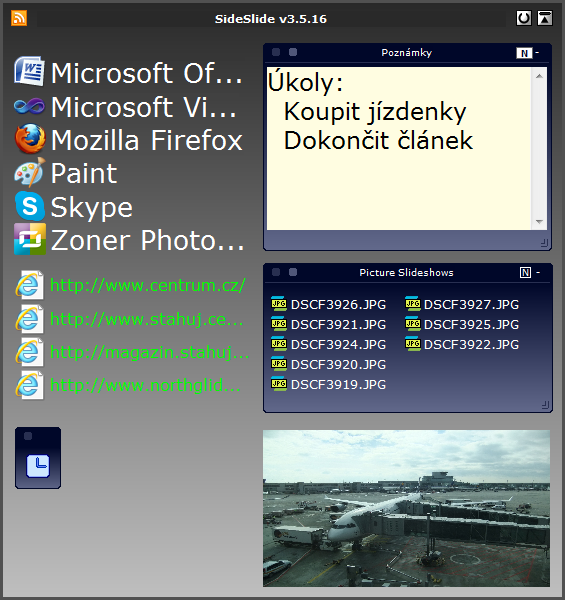Viewport: 565px width, 600px height.
Task: Click the SideSlide v3.5.16 title text
Action: [x=271, y=19]
